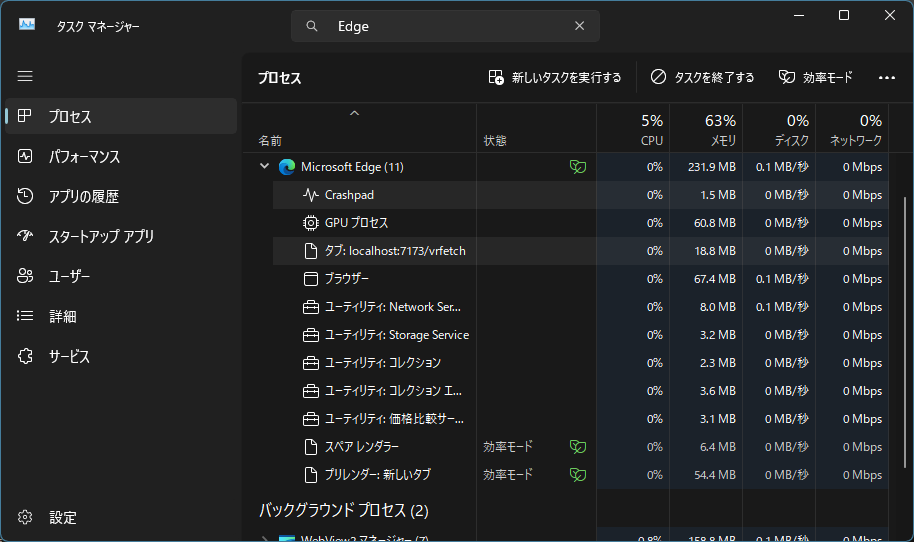This screenshot has height=542, width=914.
Task: Toggle 効率モード in the toolbar
Action: [815, 78]
